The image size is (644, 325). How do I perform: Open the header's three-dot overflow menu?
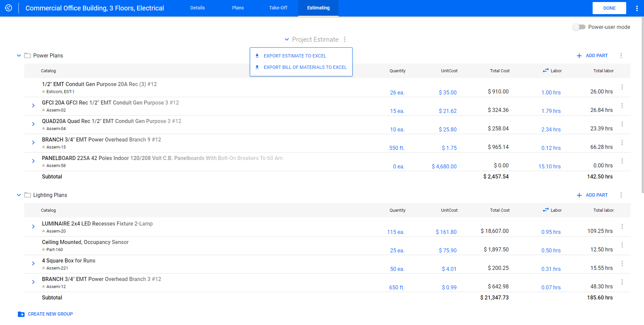[637, 8]
